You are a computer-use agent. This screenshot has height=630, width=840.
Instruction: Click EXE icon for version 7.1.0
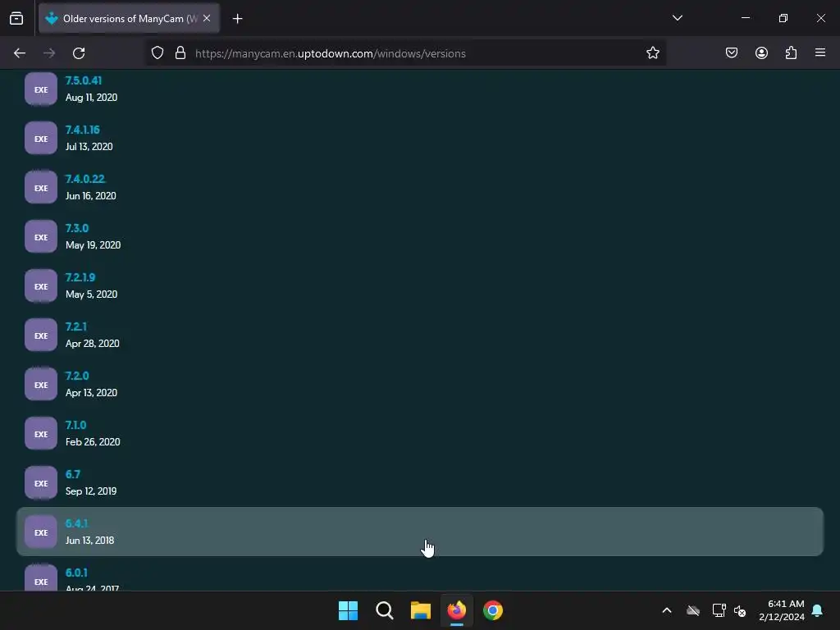(x=41, y=435)
